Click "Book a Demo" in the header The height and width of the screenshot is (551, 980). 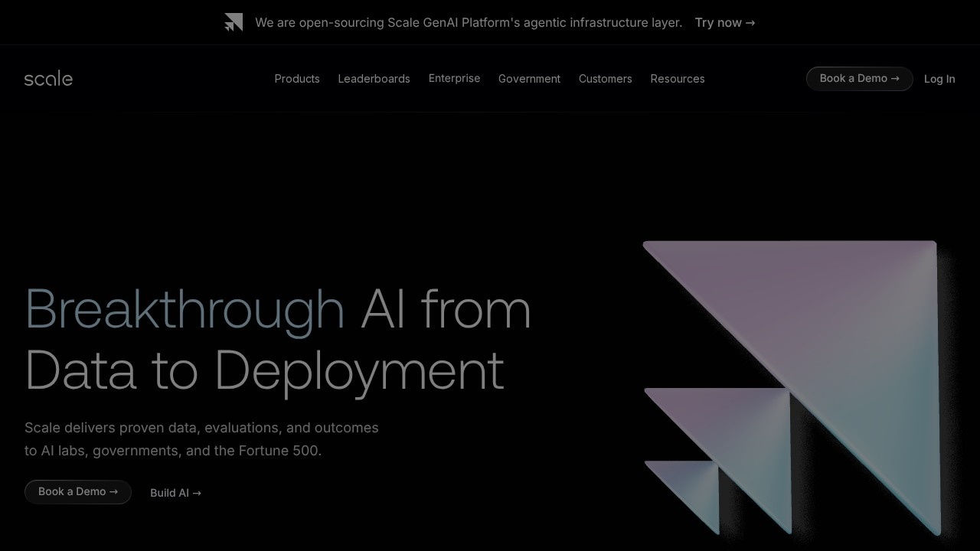(x=852, y=78)
